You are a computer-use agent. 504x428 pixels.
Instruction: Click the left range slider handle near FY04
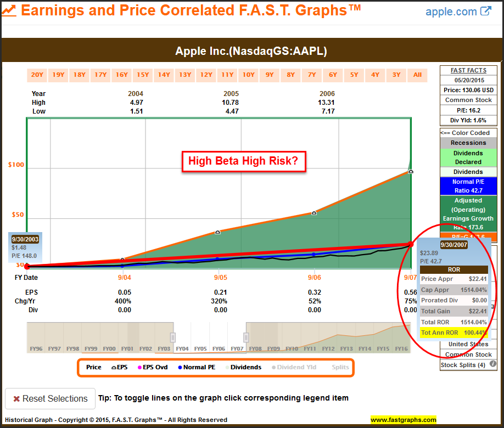tap(172, 337)
